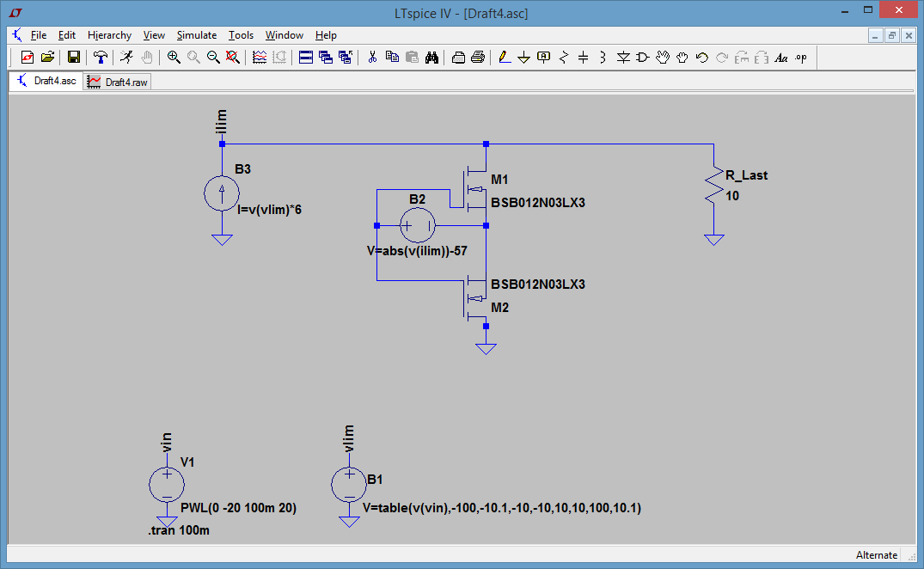Image resolution: width=924 pixels, height=569 pixels.
Task: Select the Text Aa tool
Action: 781,58
